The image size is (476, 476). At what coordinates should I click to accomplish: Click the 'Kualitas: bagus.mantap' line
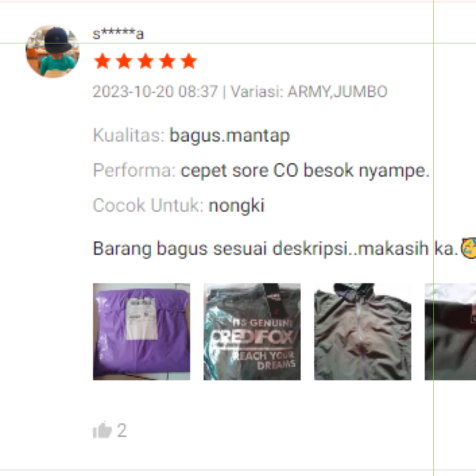click(x=192, y=135)
